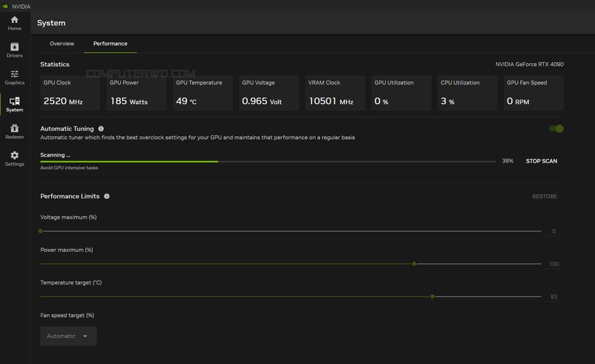
Task: Open the Home section in sidebar
Action: click(14, 24)
